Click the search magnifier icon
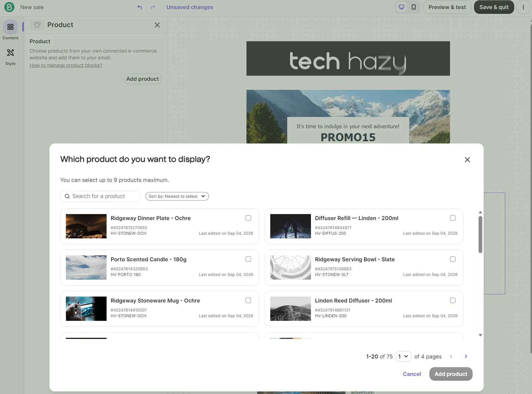Viewport: 532px width, 394px height. [x=67, y=196]
